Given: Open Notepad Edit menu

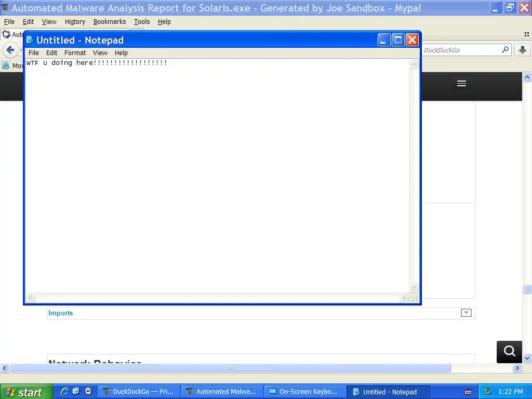Looking at the screenshot, I should pos(51,52).
